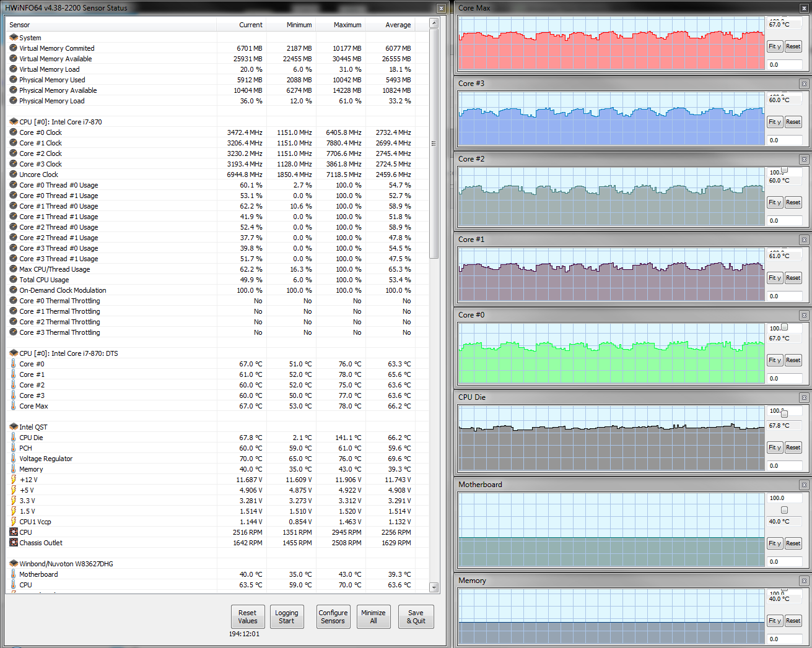The image size is (812, 648).
Task: Toggle the checkbox in CPU Die graph
Action: point(784,414)
